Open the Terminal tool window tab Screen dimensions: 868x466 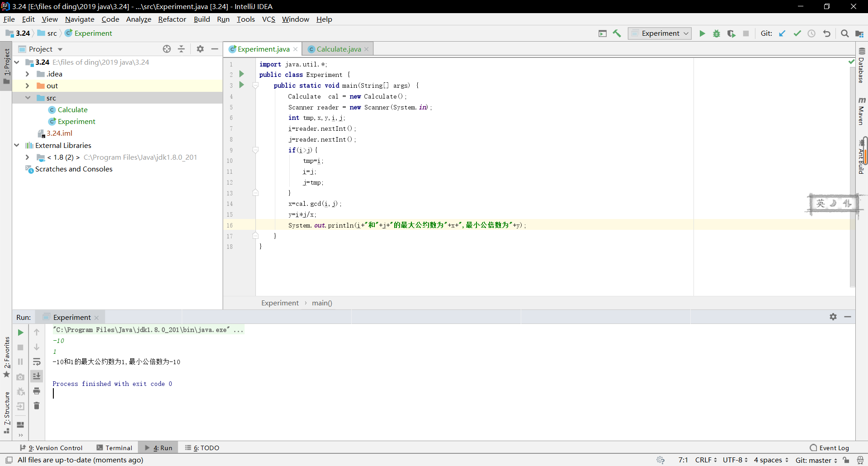pos(114,448)
